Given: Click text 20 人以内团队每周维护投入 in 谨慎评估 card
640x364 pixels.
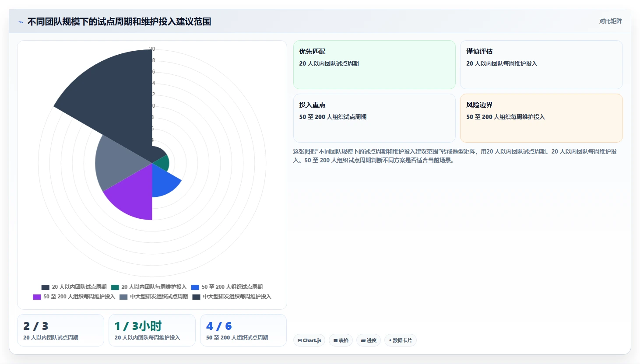Looking at the screenshot, I should 502,63.
